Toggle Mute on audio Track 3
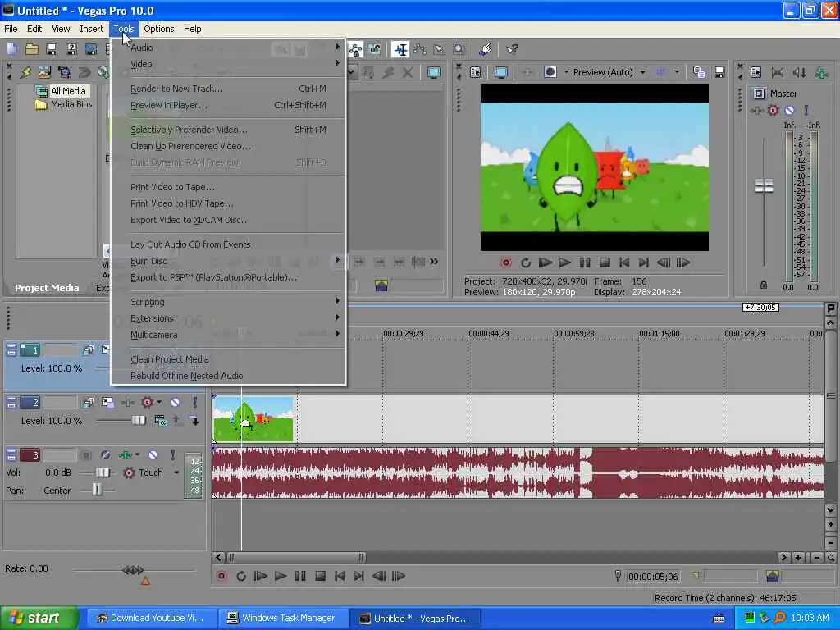 click(x=153, y=454)
